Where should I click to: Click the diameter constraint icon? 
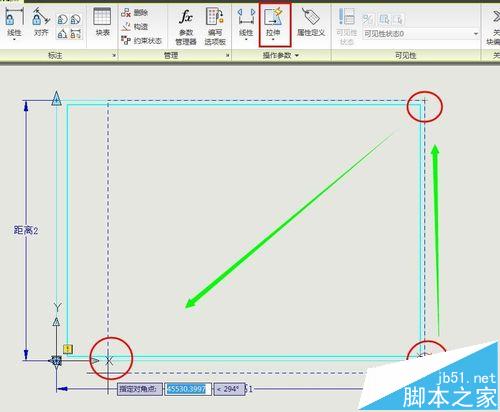(76, 20)
